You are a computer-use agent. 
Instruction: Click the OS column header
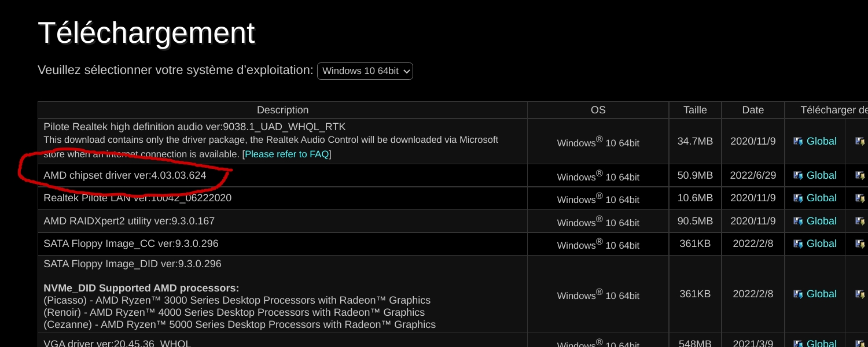point(598,110)
